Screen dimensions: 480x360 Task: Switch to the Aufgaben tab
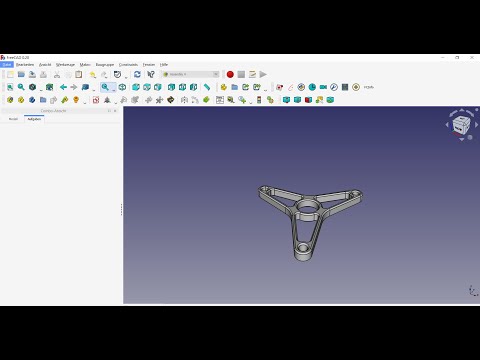[34, 119]
